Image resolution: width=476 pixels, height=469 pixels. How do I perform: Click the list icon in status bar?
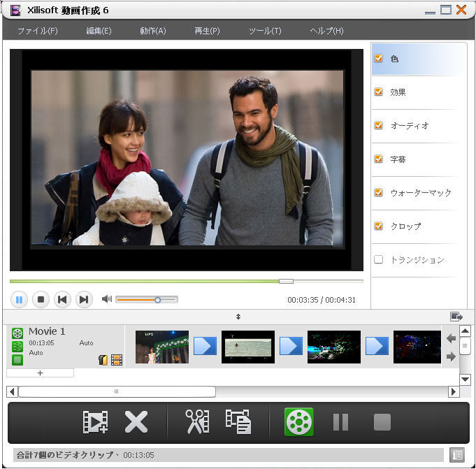click(457, 454)
